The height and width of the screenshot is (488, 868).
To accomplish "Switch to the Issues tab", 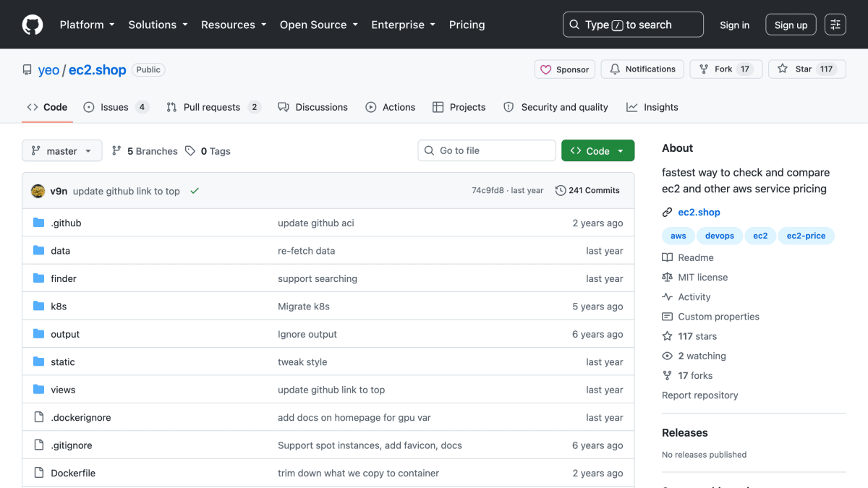I will point(116,107).
